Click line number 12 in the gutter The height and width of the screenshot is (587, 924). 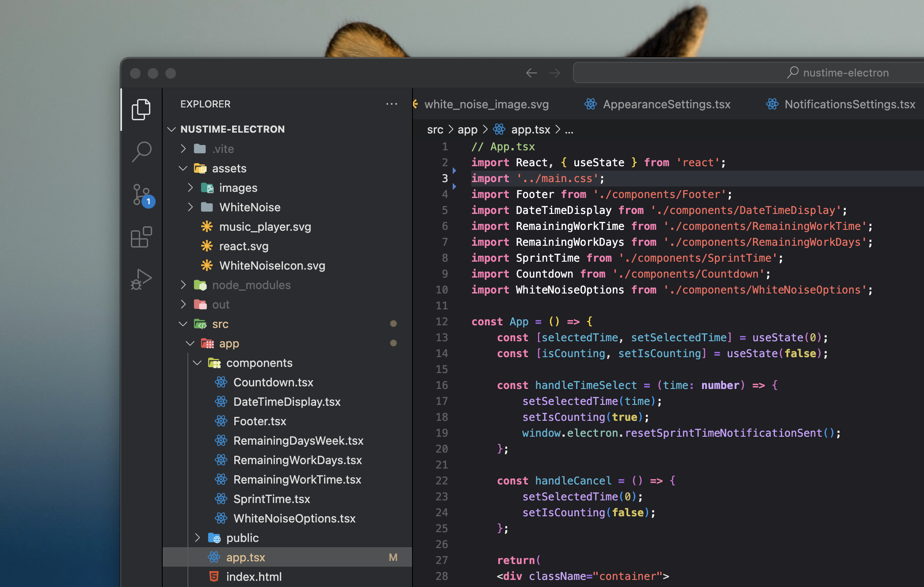[x=442, y=321]
